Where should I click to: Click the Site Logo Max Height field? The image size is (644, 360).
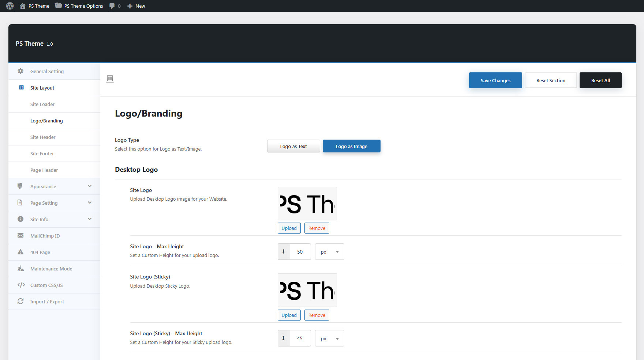300,252
